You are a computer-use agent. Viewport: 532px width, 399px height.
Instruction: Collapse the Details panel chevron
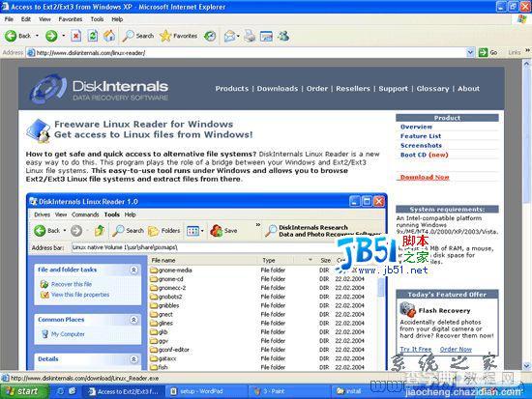pos(133,359)
